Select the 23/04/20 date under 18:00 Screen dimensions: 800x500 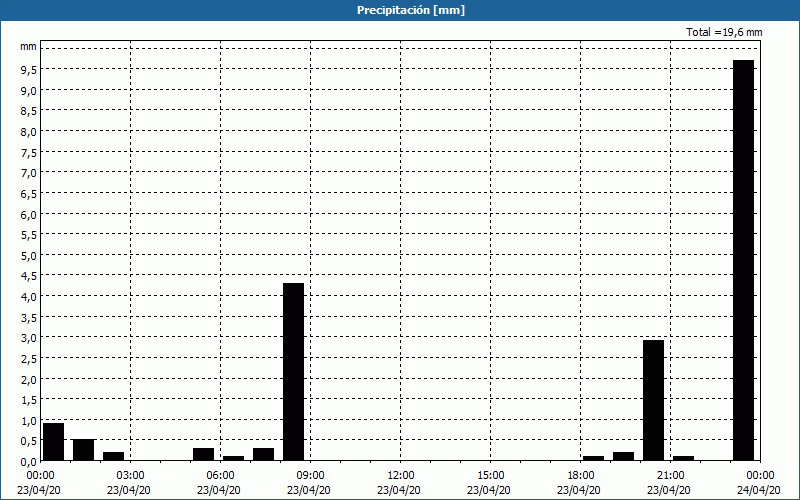click(579, 490)
